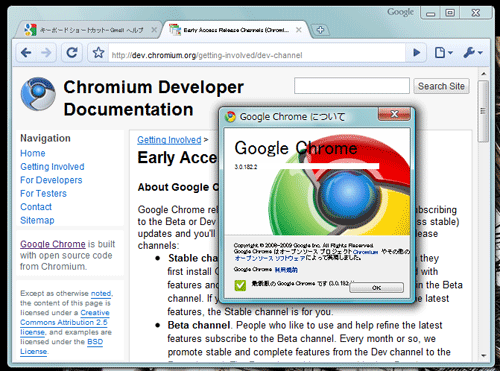This screenshot has height=371, width=500.
Task: Close the About Google Chrome dialog with X
Action: coord(394,114)
